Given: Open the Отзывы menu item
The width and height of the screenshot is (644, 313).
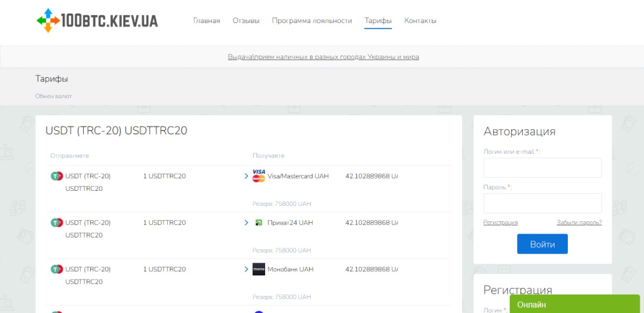Looking at the screenshot, I should [246, 21].
